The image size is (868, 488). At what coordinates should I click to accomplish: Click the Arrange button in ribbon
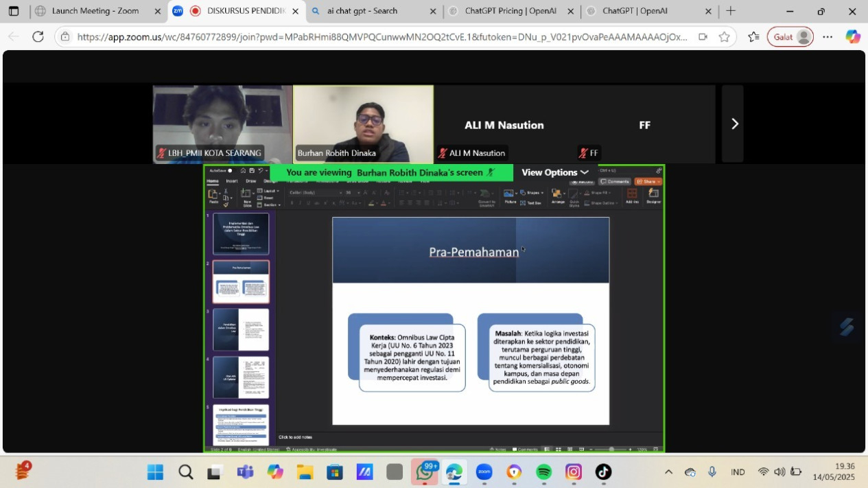point(558,197)
